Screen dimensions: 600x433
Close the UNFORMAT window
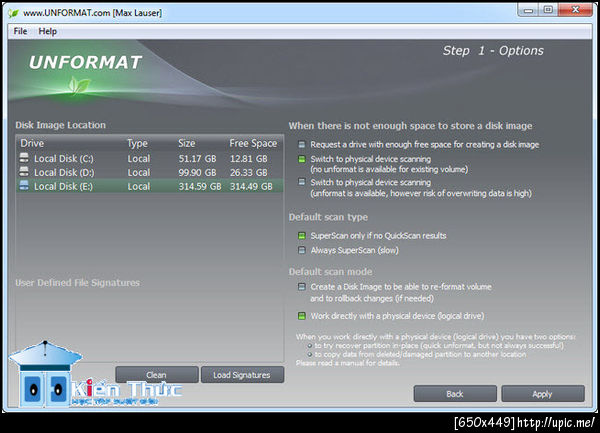tap(576, 10)
